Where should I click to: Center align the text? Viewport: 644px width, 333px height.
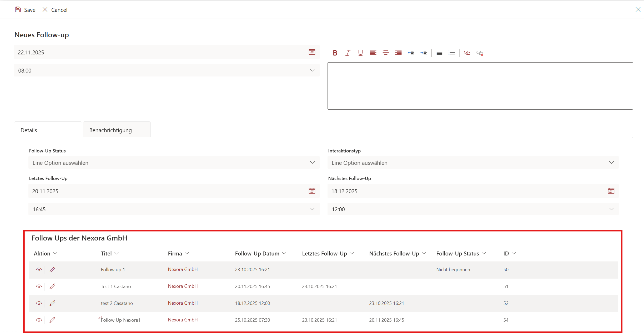386,53
